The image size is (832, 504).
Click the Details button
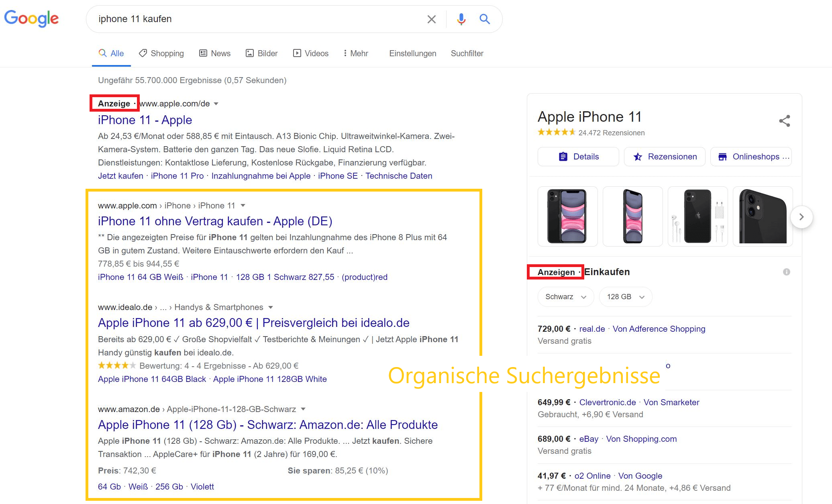[x=578, y=157]
